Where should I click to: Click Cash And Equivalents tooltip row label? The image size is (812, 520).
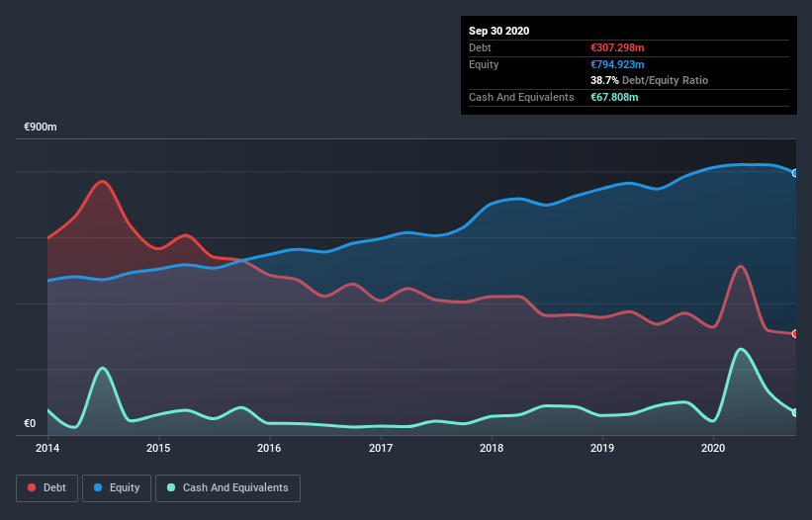521,97
